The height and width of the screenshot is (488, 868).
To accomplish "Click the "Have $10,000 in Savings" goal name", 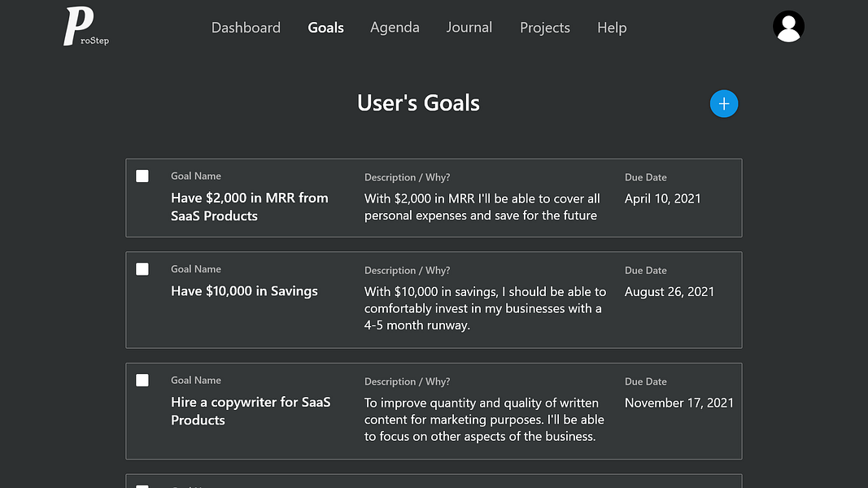I will [x=244, y=291].
